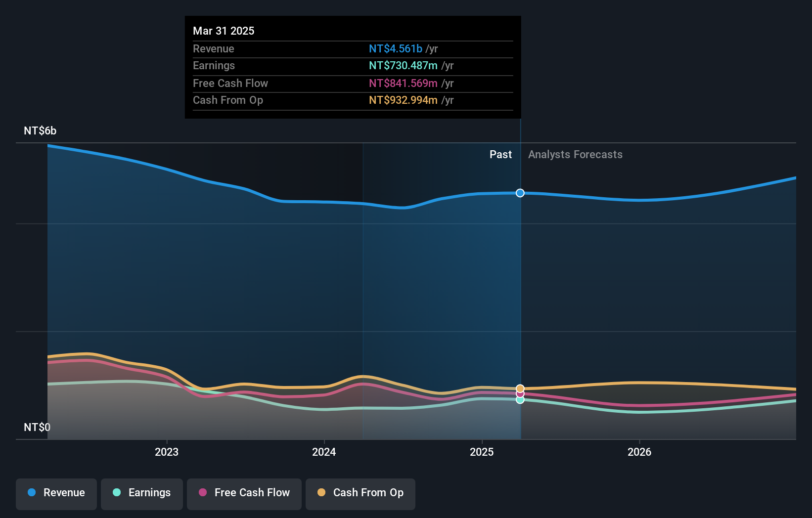Click the NT$0 y-axis label
Screen dimensions: 812x518
pyautogui.click(x=37, y=427)
